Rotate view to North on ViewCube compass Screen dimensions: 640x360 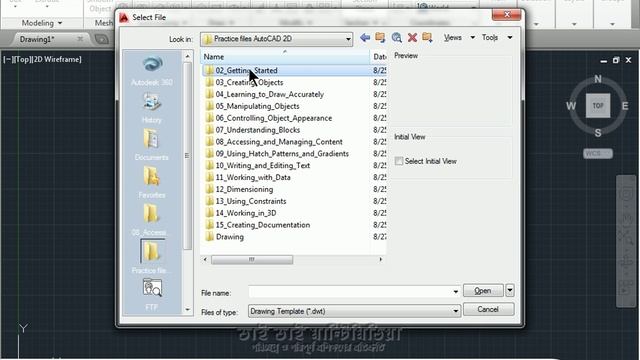point(598,79)
